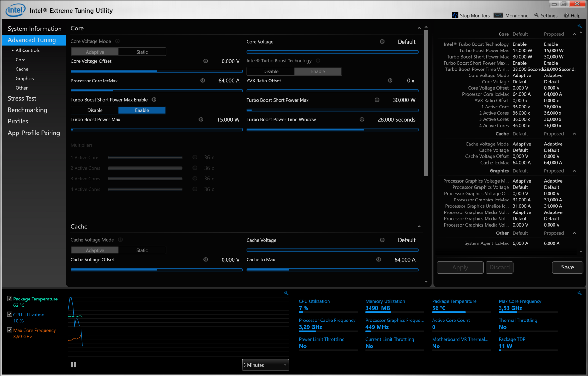Click the Stop Monitors waveform icon
Screen dimensions: 588x376
click(455, 15)
